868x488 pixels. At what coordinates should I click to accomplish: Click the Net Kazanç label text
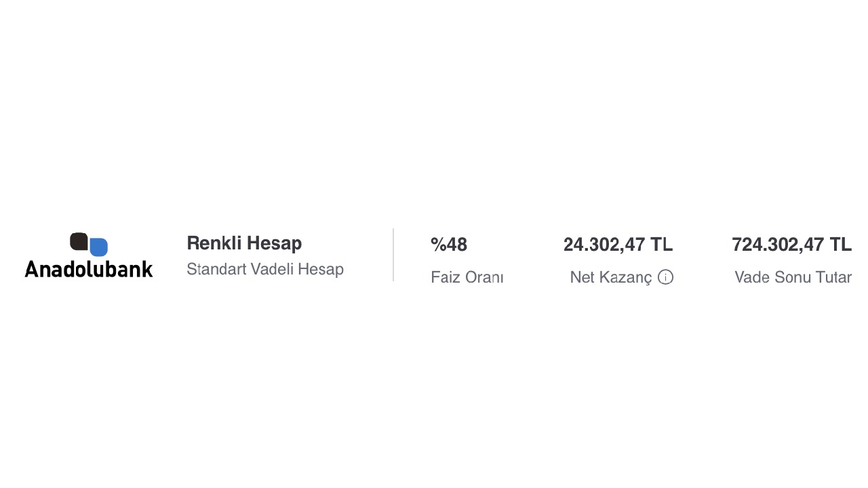(610, 277)
